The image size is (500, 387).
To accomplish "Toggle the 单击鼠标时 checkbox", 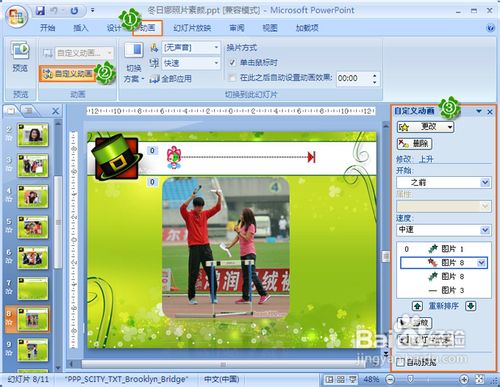I will click(x=232, y=62).
